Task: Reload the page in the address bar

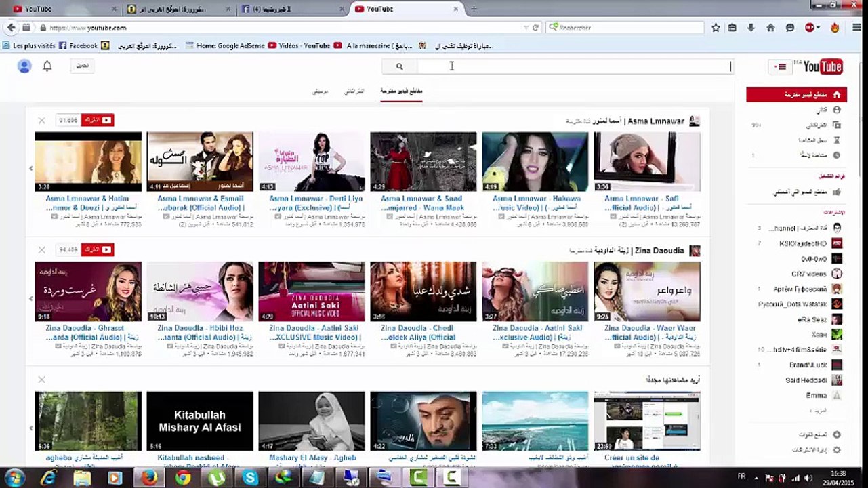Action: coord(535,28)
